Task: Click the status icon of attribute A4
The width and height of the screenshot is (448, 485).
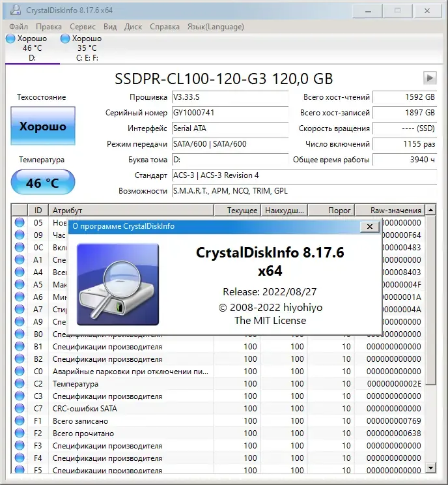Action: 20,272
